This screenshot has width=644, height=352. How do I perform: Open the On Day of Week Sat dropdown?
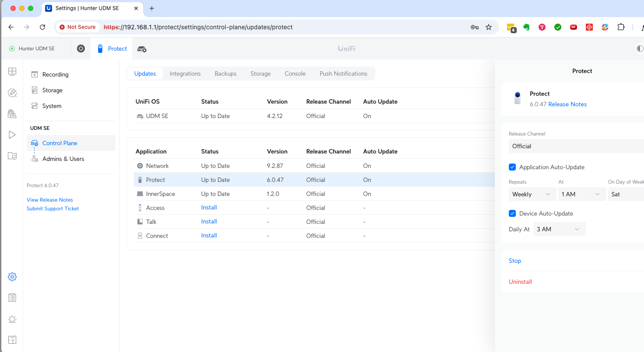[626, 194]
